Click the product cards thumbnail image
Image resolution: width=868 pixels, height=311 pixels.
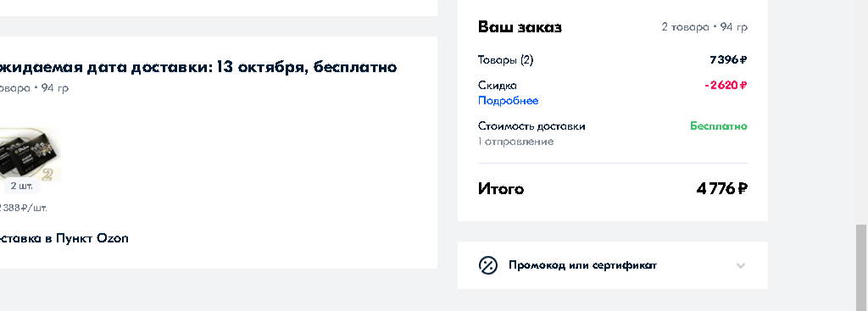click(31, 154)
